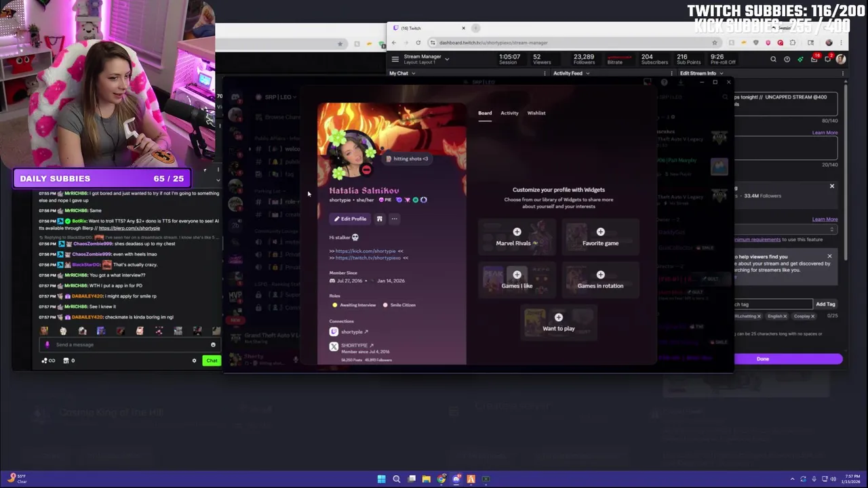868x488 pixels.
Task: Open the three-dot profile options menu
Action: tap(394, 219)
